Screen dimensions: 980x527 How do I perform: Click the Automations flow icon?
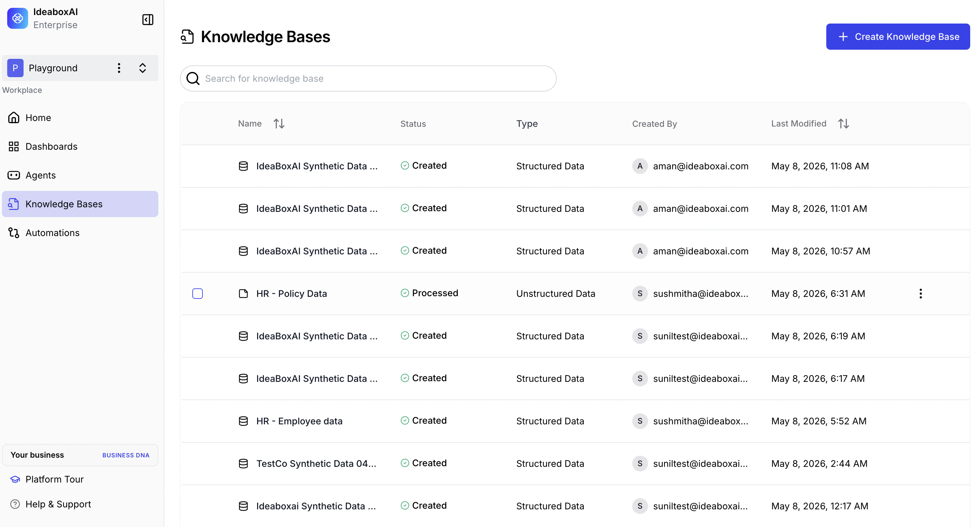(x=14, y=233)
